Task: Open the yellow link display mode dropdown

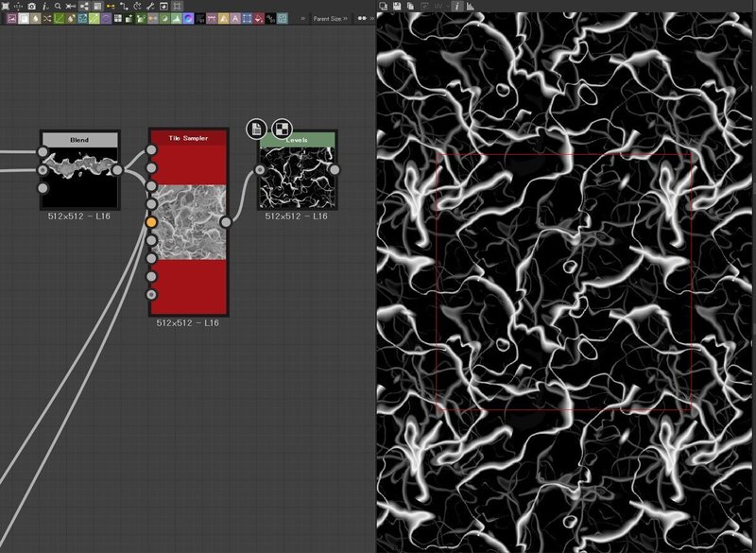Action: coord(111,7)
